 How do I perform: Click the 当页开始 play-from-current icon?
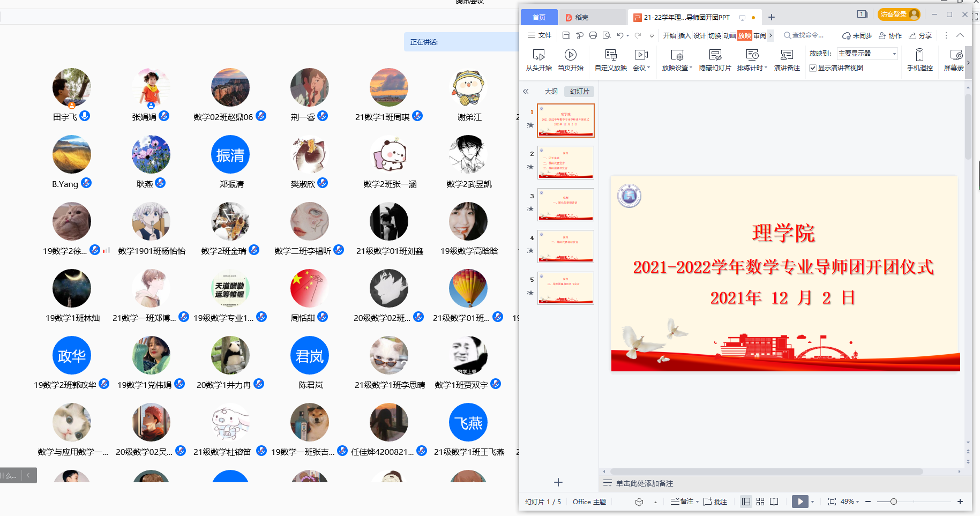pos(570,55)
